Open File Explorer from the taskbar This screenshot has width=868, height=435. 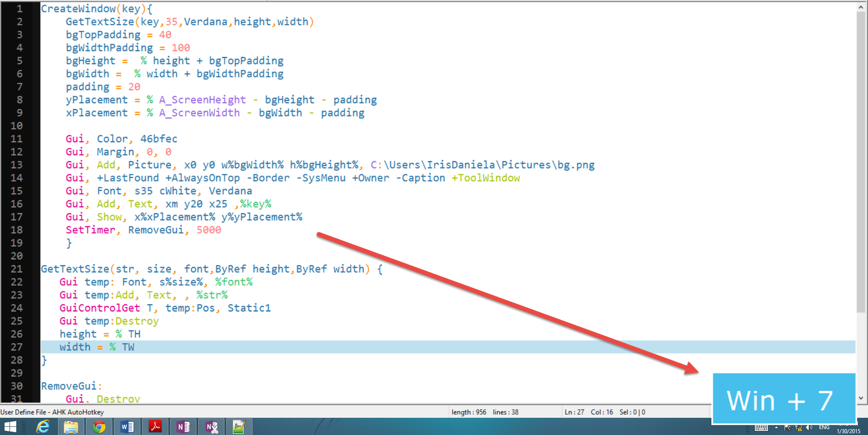[x=71, y=426]
